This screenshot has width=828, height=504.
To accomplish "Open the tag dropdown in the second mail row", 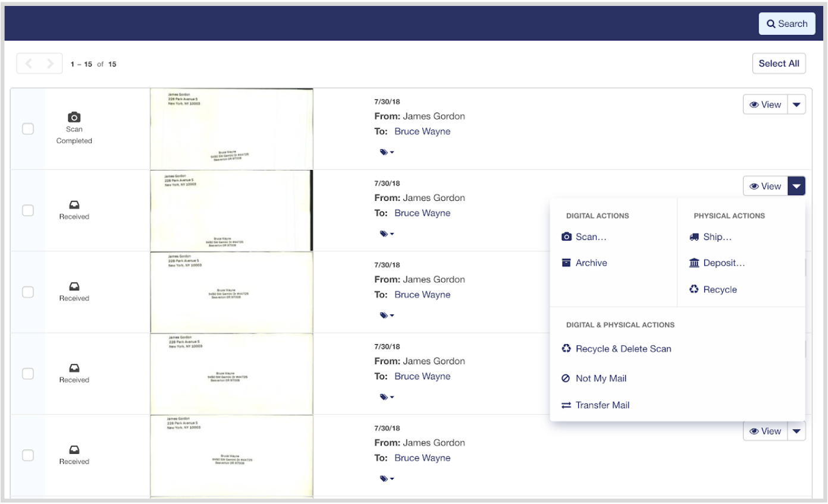I will click(x=387, y=234).
